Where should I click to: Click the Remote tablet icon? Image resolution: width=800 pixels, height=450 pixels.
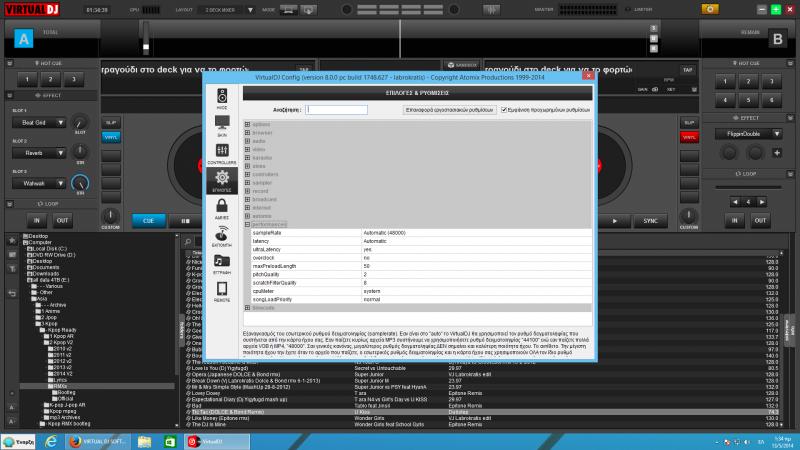(x=222, y=291)
